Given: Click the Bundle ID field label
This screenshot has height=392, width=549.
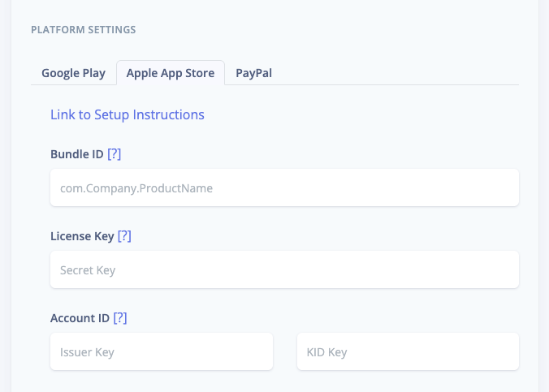Looking at the screenshot, I should tap(76, 153).
